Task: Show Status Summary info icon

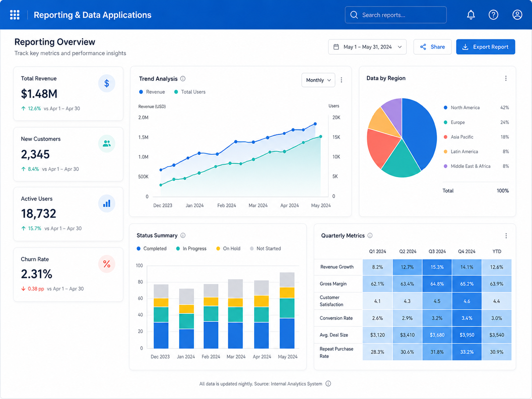Action: click(x=183, y=236)
